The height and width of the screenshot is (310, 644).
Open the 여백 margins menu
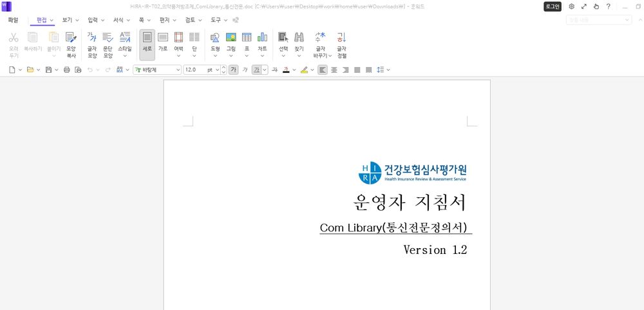pos(178,45)
